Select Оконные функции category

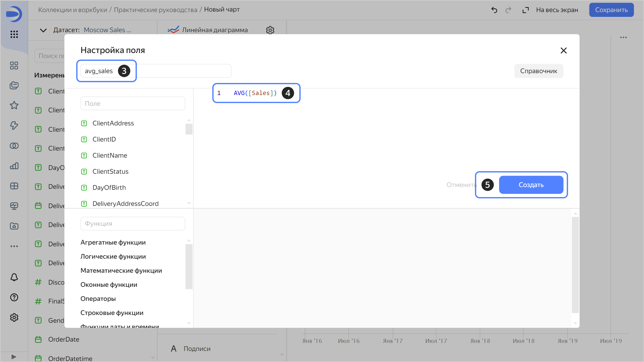109,285
